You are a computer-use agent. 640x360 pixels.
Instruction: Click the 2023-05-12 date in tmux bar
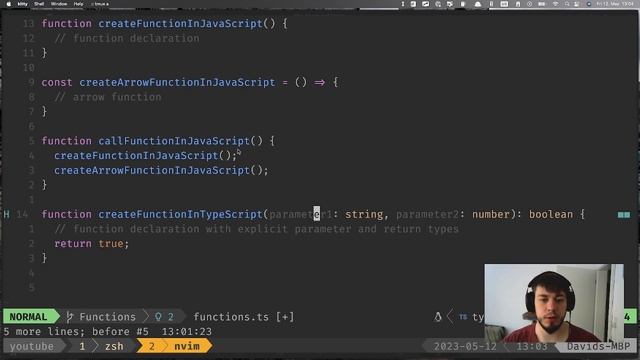pyautogui.click(x=465, y=347)
